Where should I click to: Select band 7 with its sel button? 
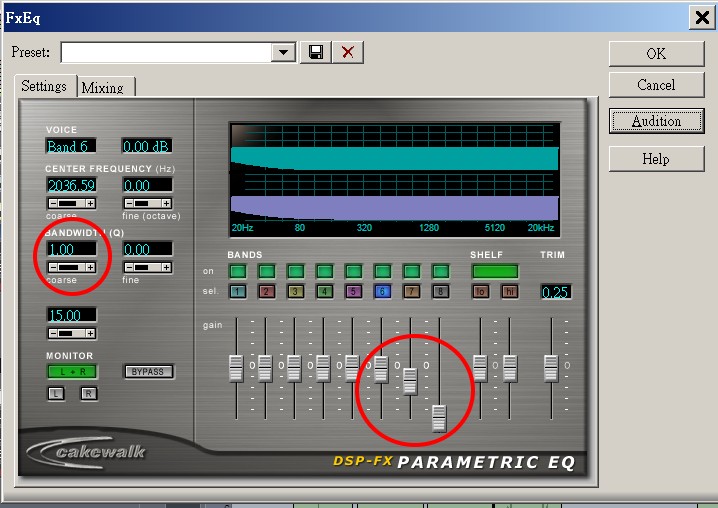(411, 292)
